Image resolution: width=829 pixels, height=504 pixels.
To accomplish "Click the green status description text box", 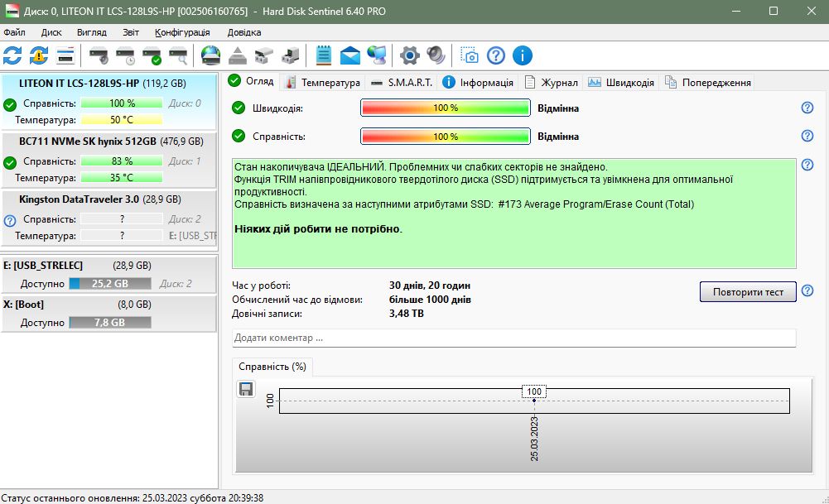I will tap(514, 214).
